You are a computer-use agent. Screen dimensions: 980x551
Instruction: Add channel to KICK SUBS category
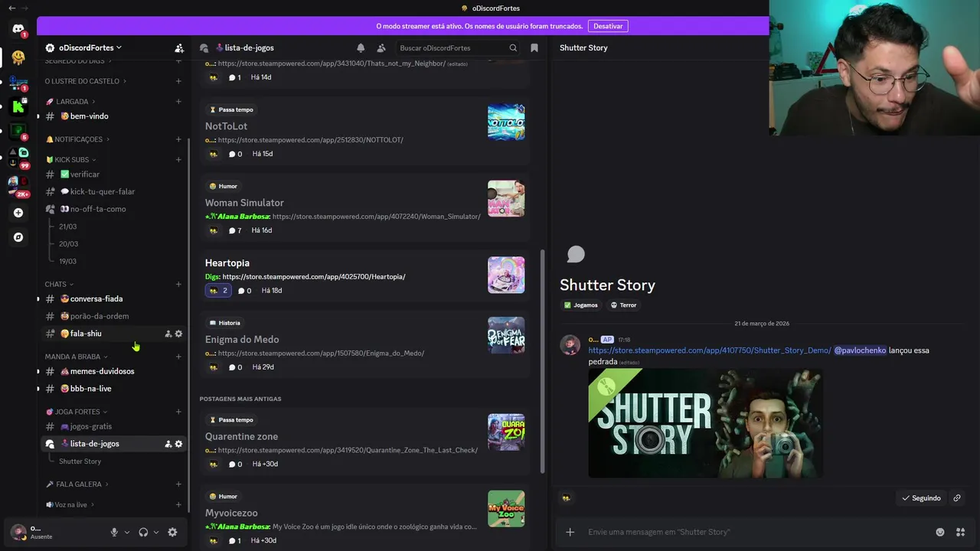(178, 159)
